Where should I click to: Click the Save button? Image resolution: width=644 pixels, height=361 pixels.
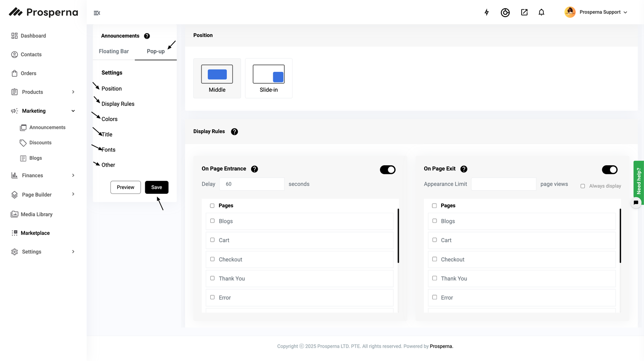click(157, 187)
